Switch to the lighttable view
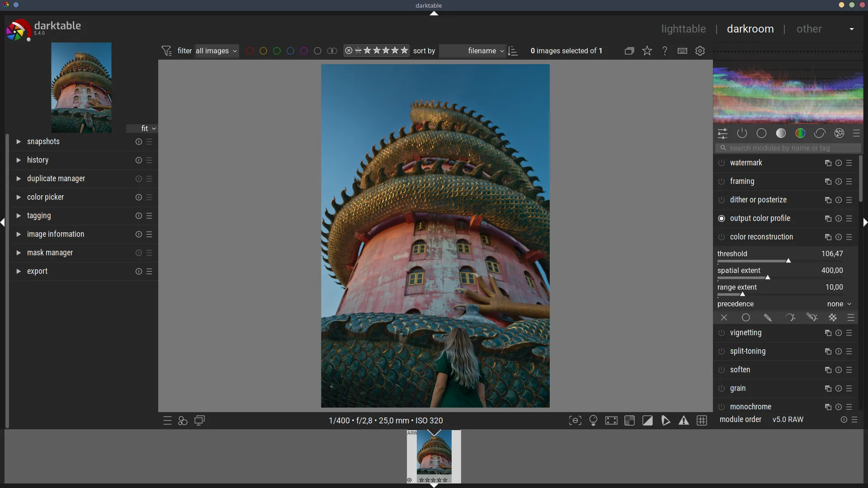The height and width of the screenshot is (488, 868). pos(683,28)
